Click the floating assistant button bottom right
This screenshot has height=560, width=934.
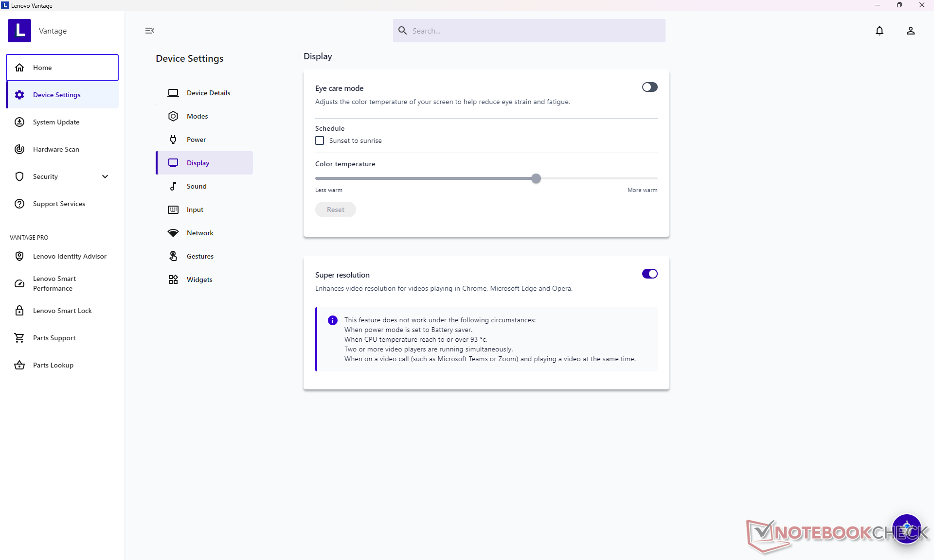pyautogui.click(x=906, y=528)
